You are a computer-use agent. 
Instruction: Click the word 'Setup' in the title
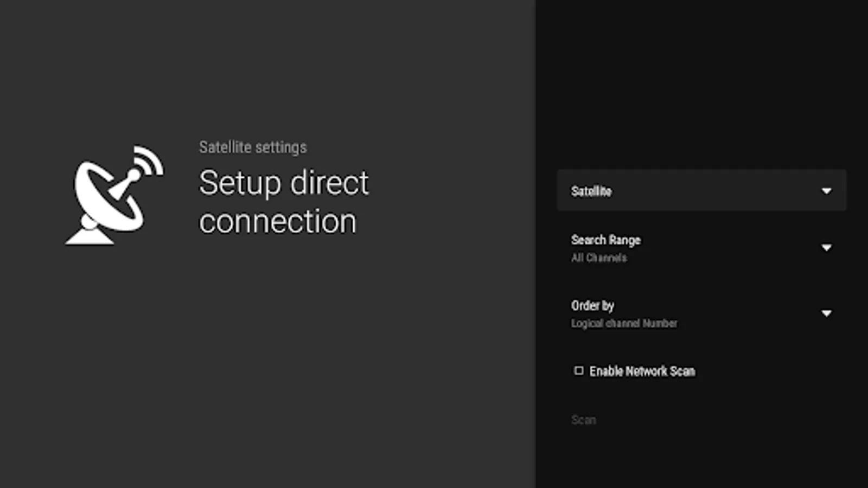(x=240, y=183)
